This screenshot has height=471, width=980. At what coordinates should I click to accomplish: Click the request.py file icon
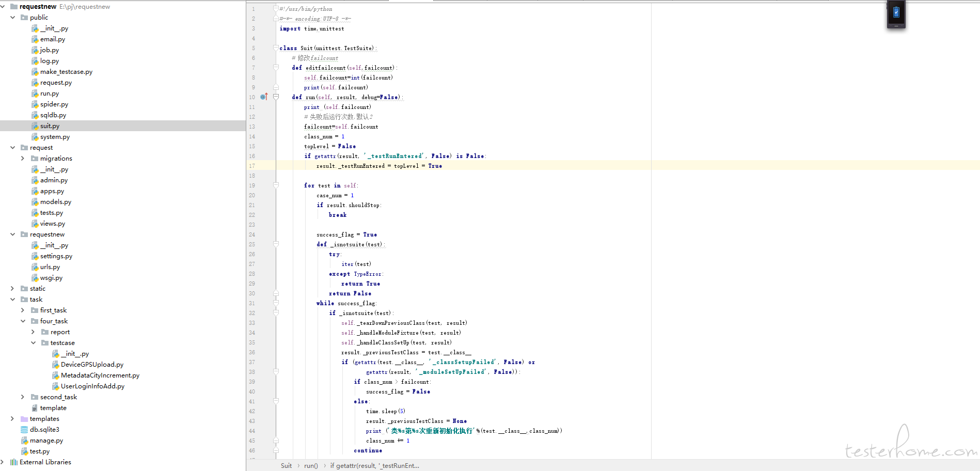[35, 83]
